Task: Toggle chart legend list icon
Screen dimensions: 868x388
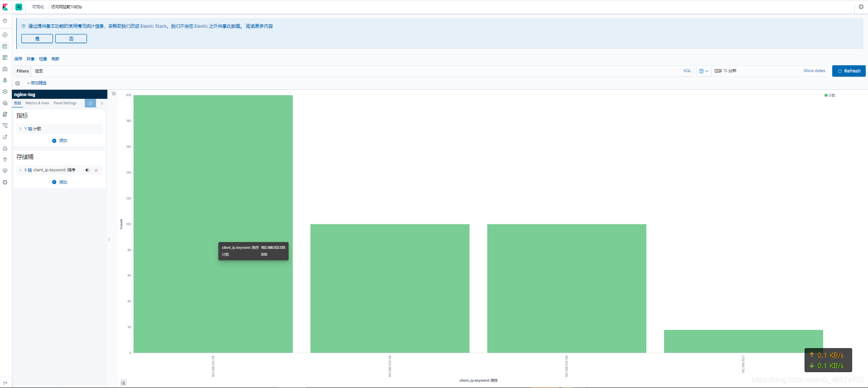Action: click(x=123, y=383)
